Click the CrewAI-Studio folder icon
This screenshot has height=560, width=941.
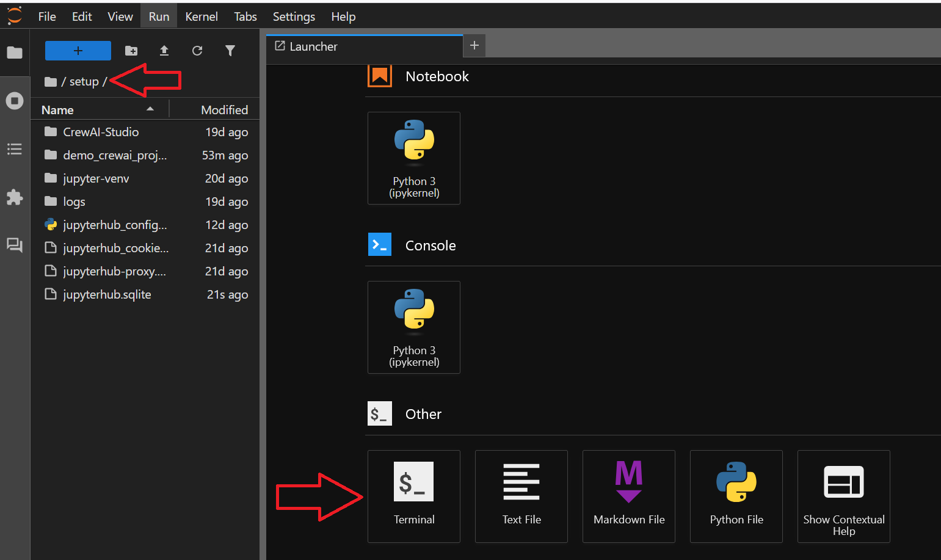pos(51,132)
